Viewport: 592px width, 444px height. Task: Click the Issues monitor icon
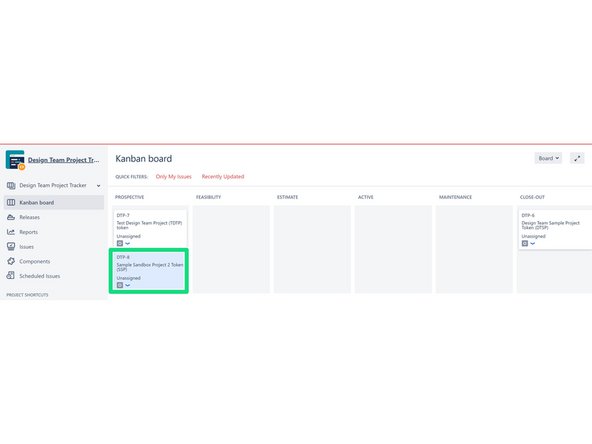coord(11,247)
